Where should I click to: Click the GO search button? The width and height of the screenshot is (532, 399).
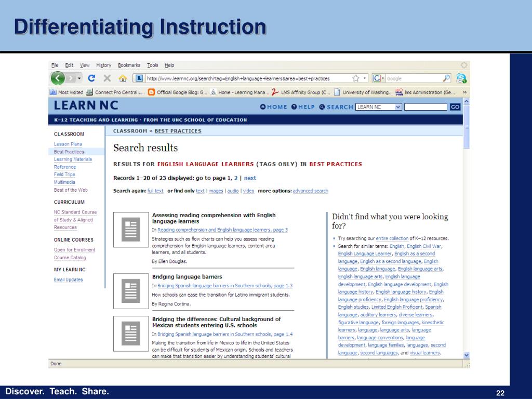coord(455,107)
